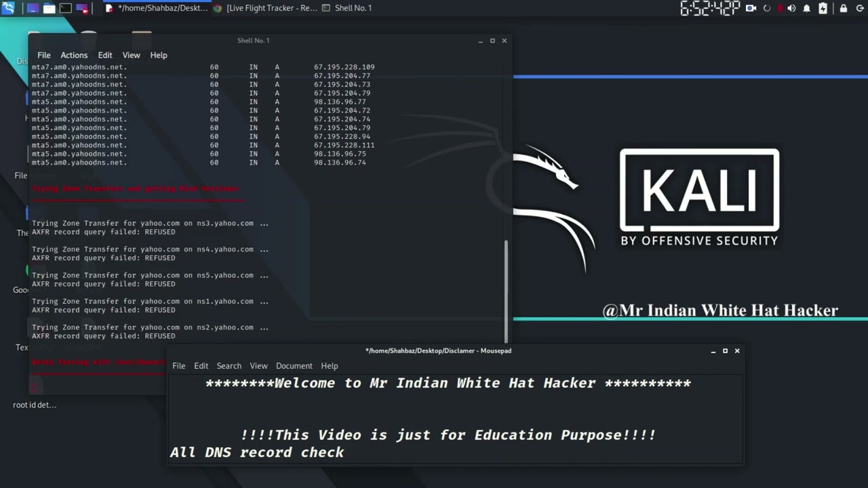
Task: Click the camera recording tray icon
Action: [751, 8]
